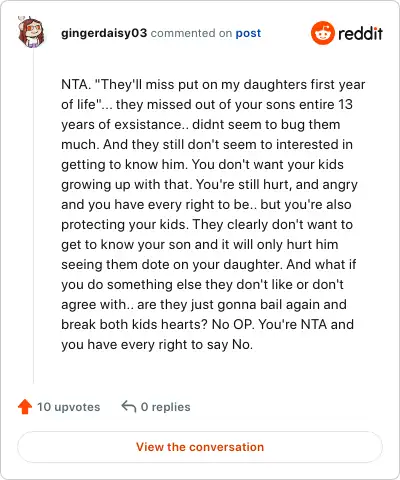Click the reddit wordmark text
The image size is (400, 480).
tap(360, 33)
